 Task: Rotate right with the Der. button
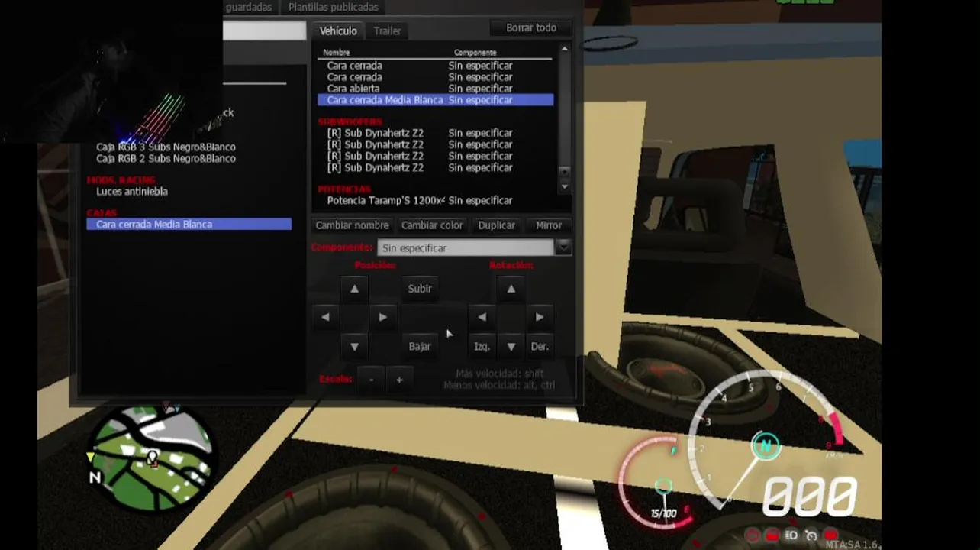pyautogui.click(x=540, y=346)
